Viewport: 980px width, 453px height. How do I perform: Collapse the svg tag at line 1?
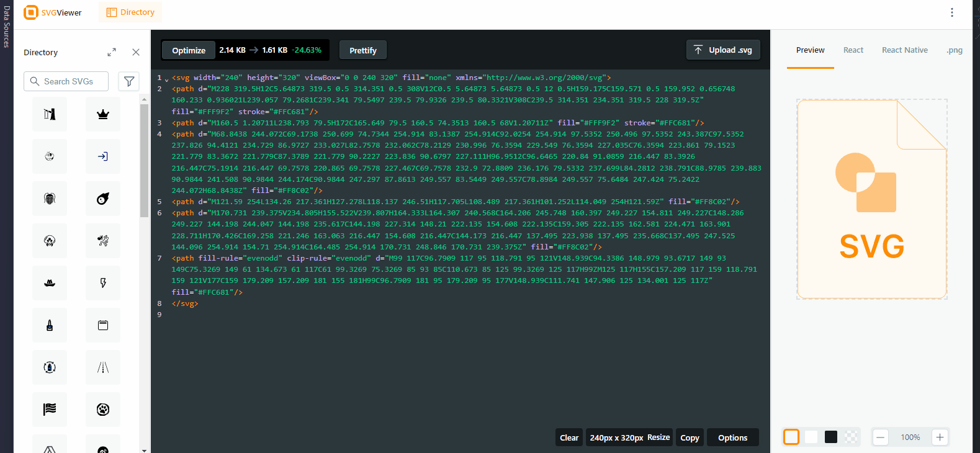[x=167, y=79]
